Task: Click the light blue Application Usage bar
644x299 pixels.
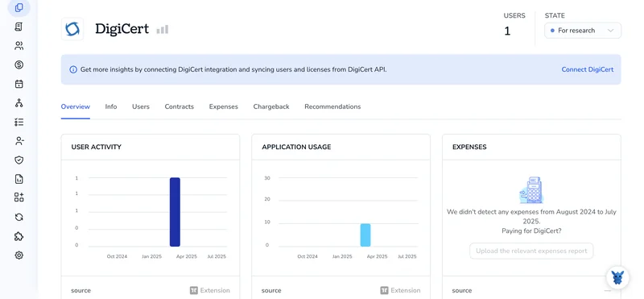Action: tap(365, 235)
